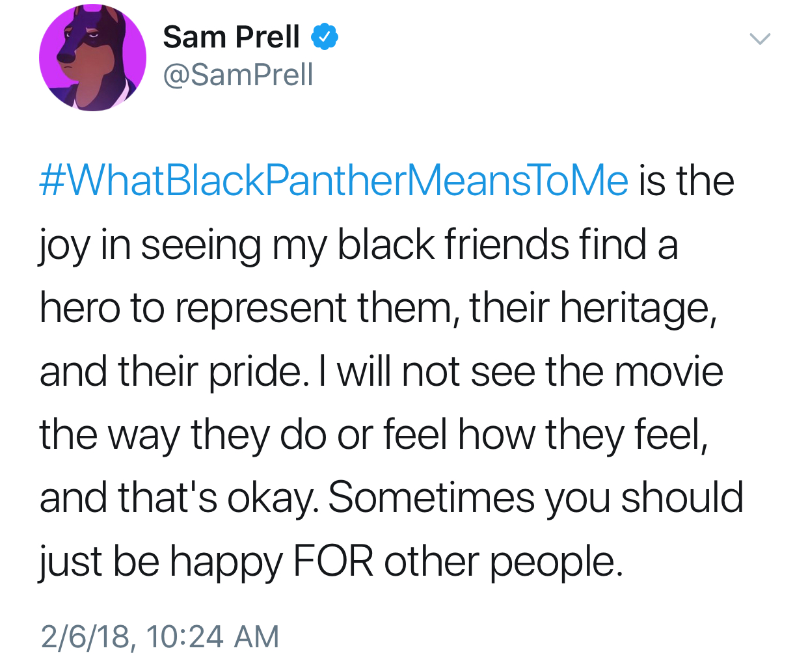808x672 pixels.
Task: Click the tweet text 'joy in seeing my black friends'
Action: tap(304, 245)
